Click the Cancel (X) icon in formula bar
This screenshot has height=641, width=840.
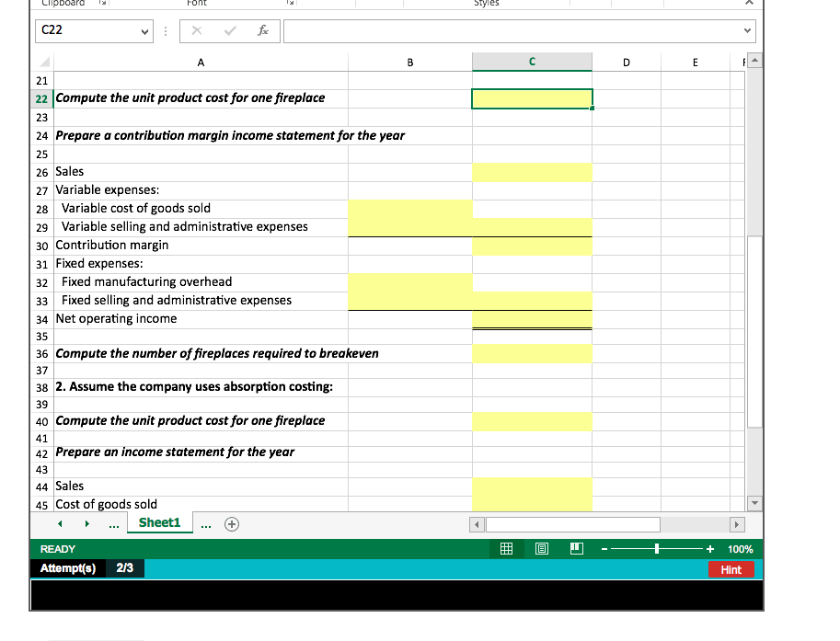[x=195, y=30]
